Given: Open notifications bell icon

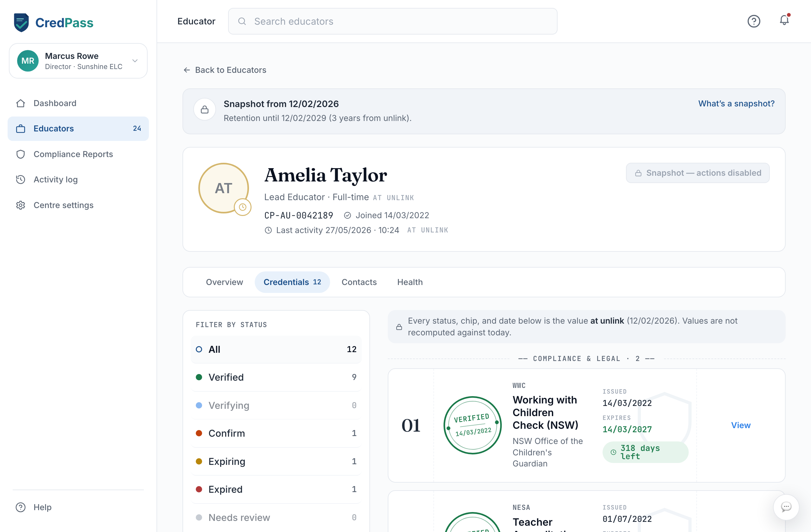Looking at the screenshot, I should [784, 20].
